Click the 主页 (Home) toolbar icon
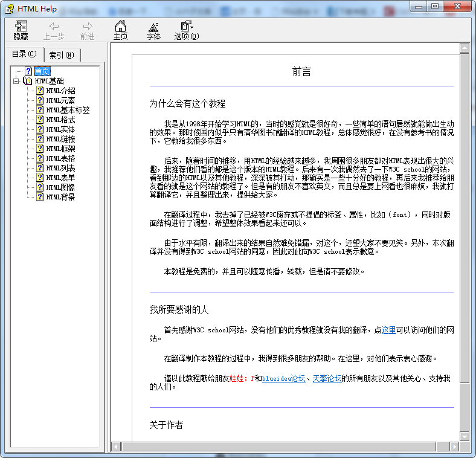476x458 pixels. (120, 27)
